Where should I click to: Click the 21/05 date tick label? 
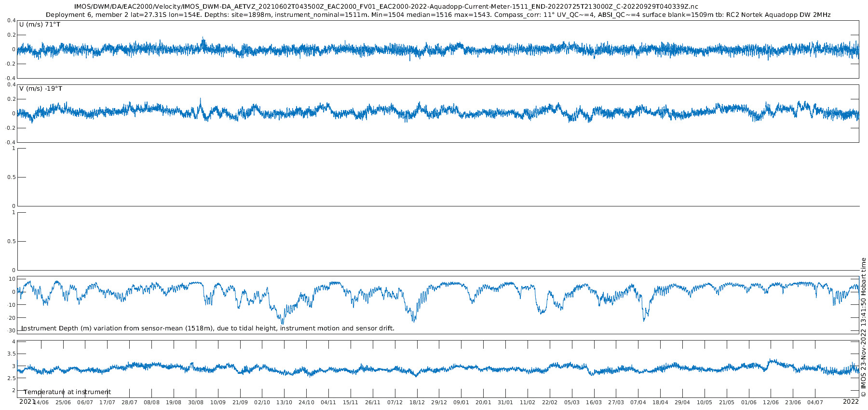[727, 402]
